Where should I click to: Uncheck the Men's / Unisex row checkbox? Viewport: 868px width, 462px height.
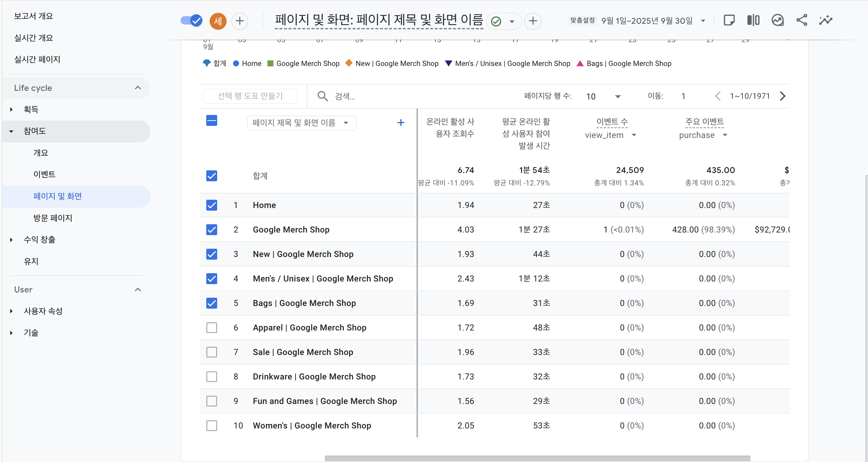pyautogui.click(x=212, y=278)
